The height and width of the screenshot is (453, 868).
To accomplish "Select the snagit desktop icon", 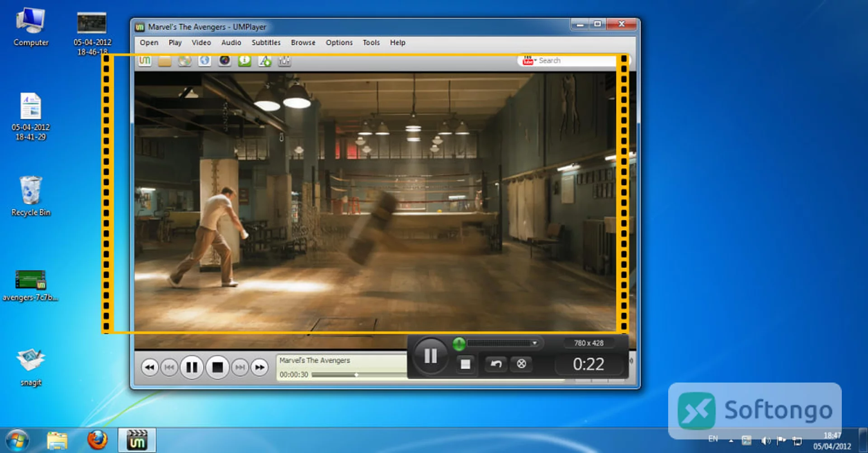I will [x=31, y=367].
